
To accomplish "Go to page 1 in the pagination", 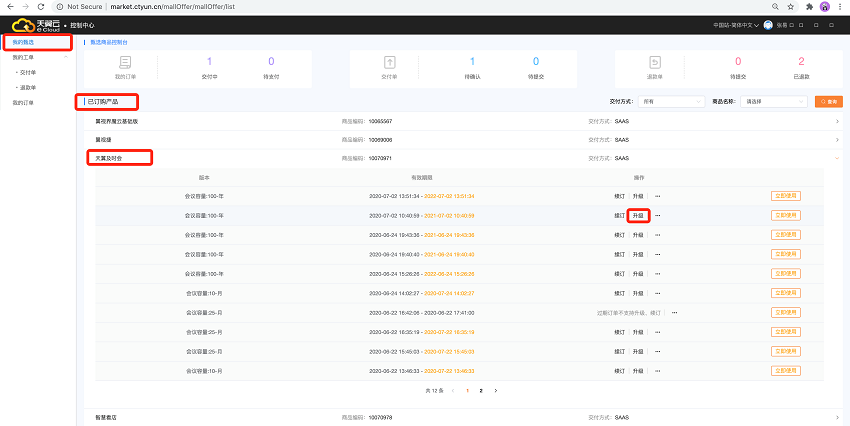I will point(466,390).
